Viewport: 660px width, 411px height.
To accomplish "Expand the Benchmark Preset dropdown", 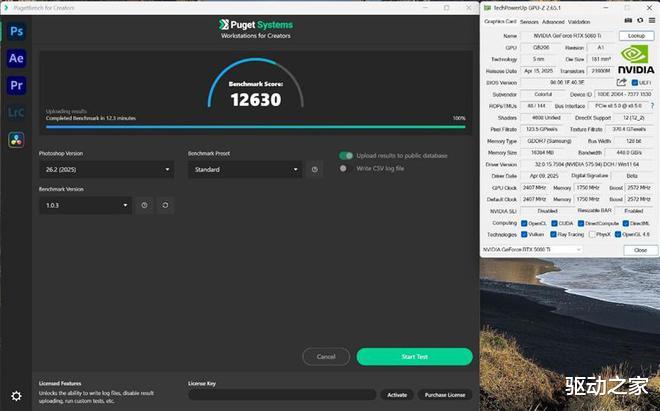I will pos(245,169).
